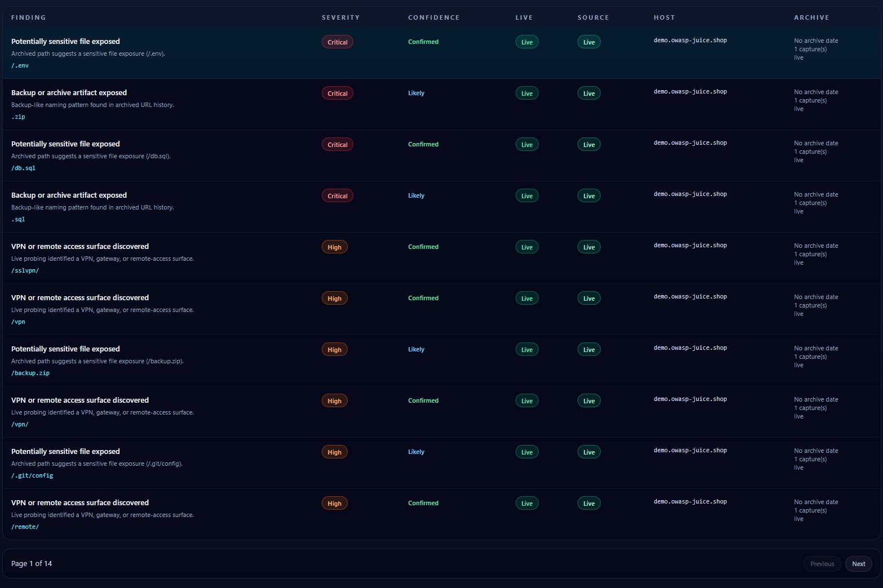883x588 pixels.
Task: Click LIVE column badge in /.env row
Action: click(527, 42)
